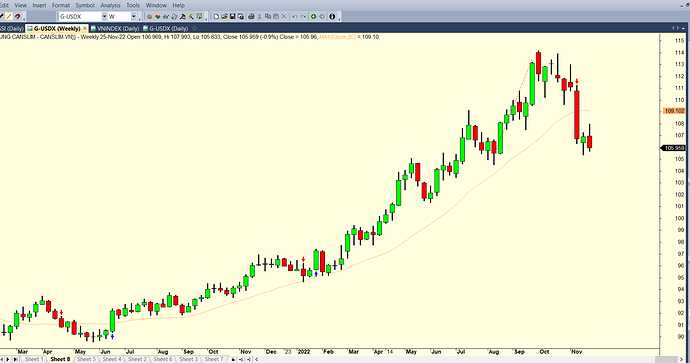The image size is (690, 363).
Task: Open the Edit menu
Action: click(x=4, y=5)
